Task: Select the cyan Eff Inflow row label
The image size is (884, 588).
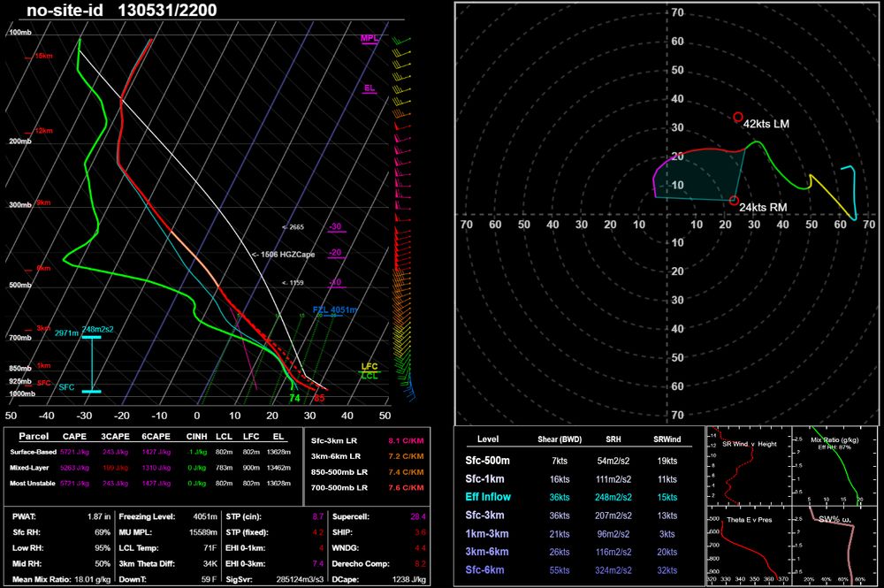Action: [x=488, y=497]
